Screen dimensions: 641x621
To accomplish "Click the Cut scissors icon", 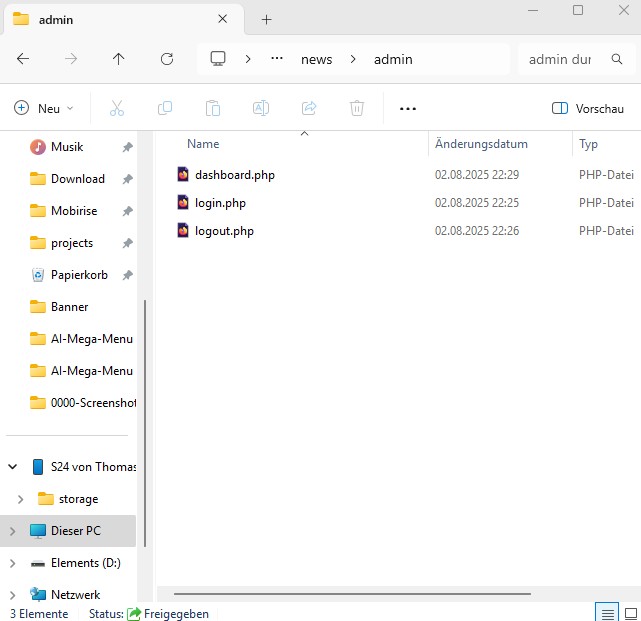I will pos(117,108).
